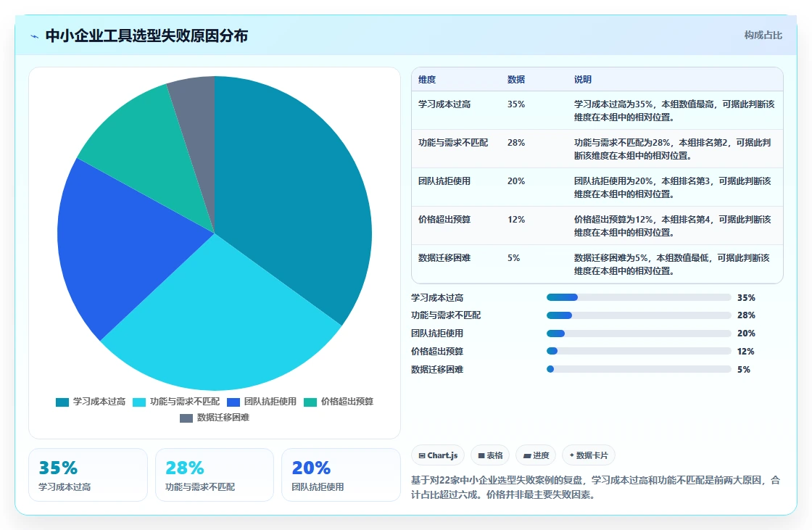Click 学习成本过高 legend label text
812x530 pixels.
(x=99, y=402)
